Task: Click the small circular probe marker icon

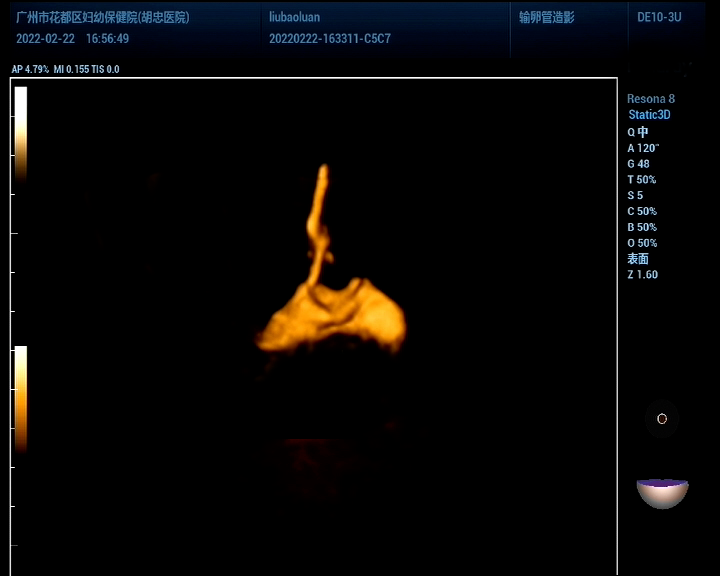Action: 662,418
